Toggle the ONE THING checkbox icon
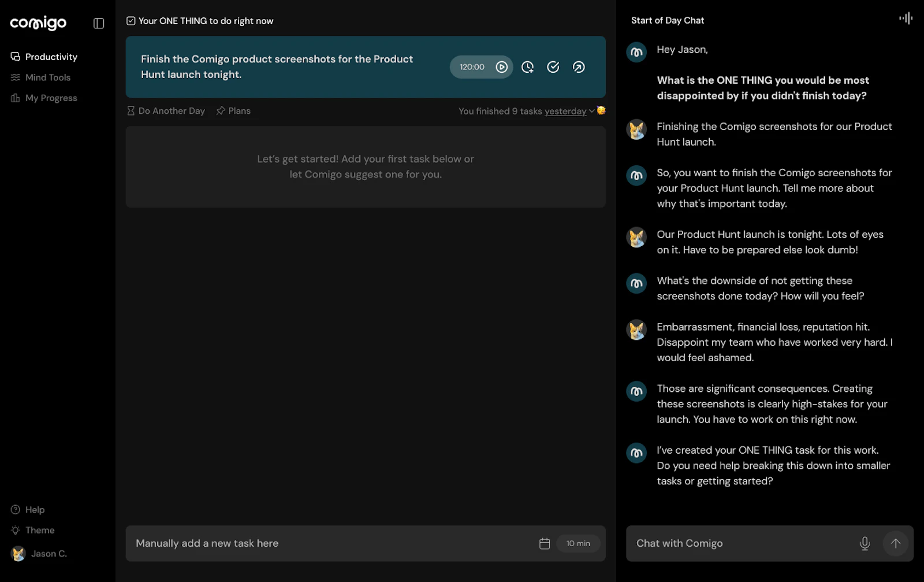The height and width of the screenshot is (582, 924). pyautogui.click(x=131, y=21)
